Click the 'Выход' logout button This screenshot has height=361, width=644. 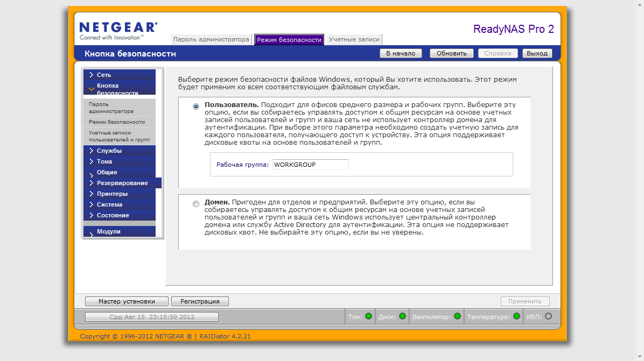pyautogui.click(x=537, y=53)
